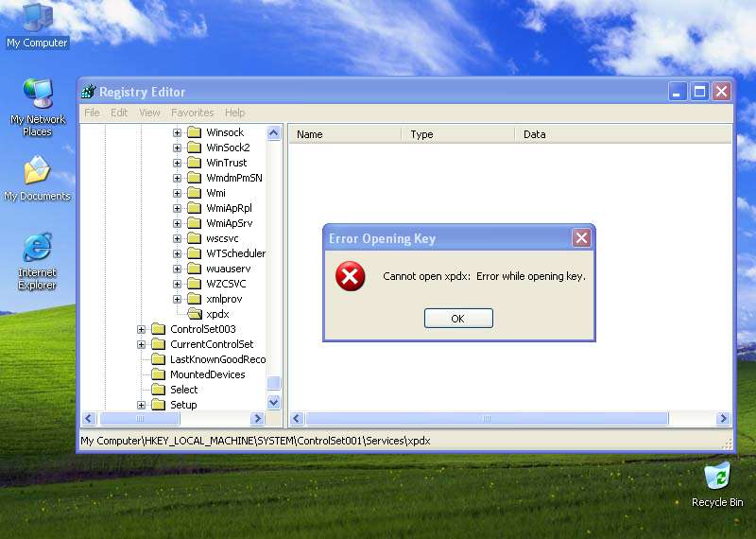This screenshot has width=756, height=539.
Task: Expand the CurrentControlSet tree node
Action: [141, 344]
